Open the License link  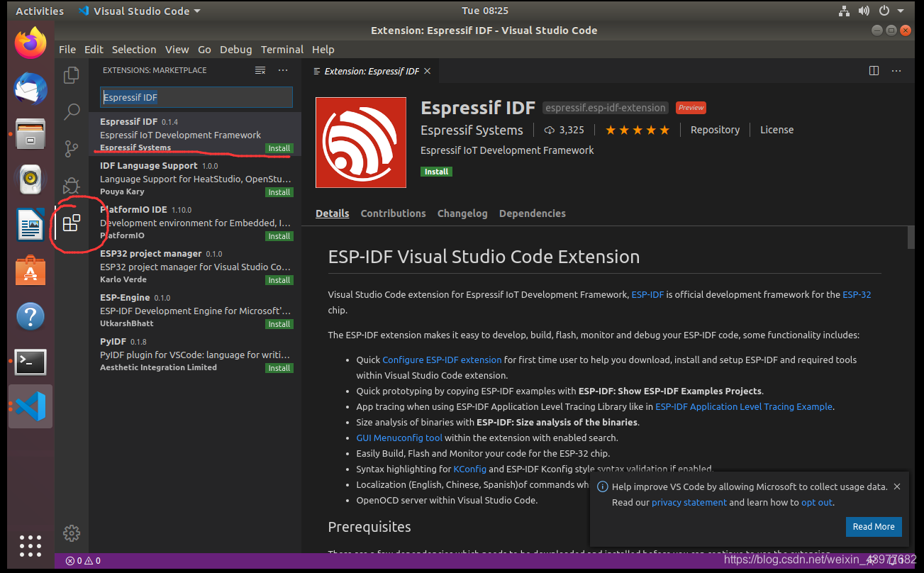tap(777, 130)
